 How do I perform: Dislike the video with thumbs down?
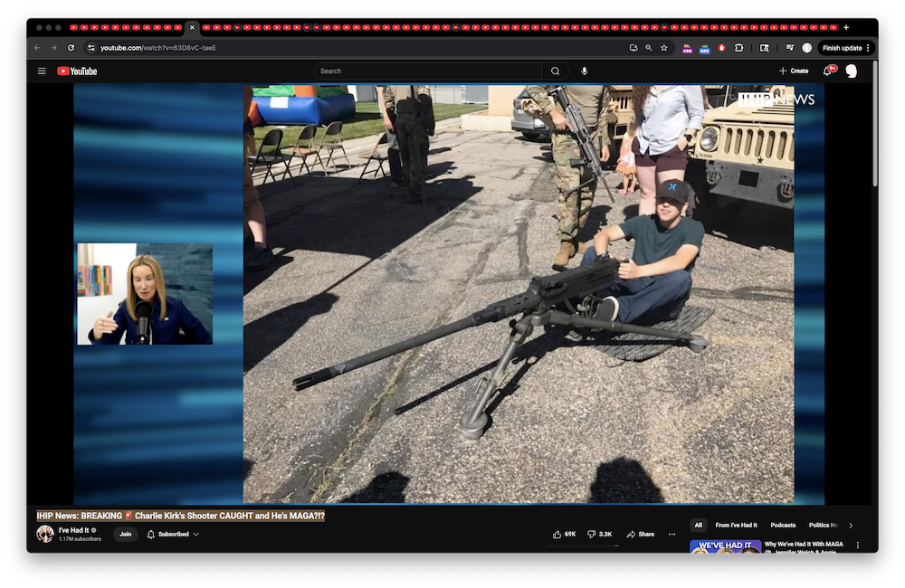(599, 534)
